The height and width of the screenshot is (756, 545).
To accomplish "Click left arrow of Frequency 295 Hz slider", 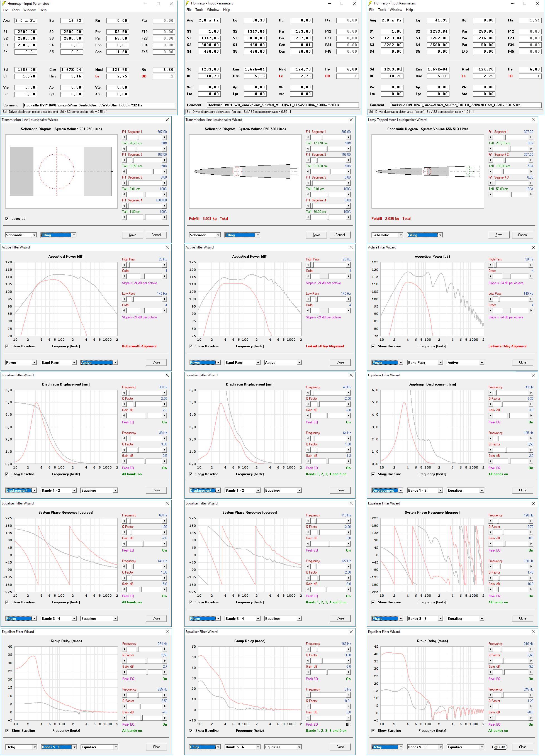I will tap(124, 695).
